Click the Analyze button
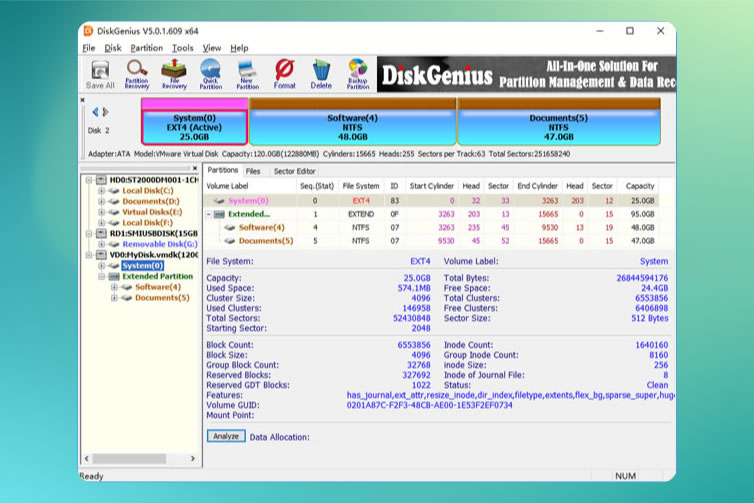This screenshot has height=503, width=754. 226,436
